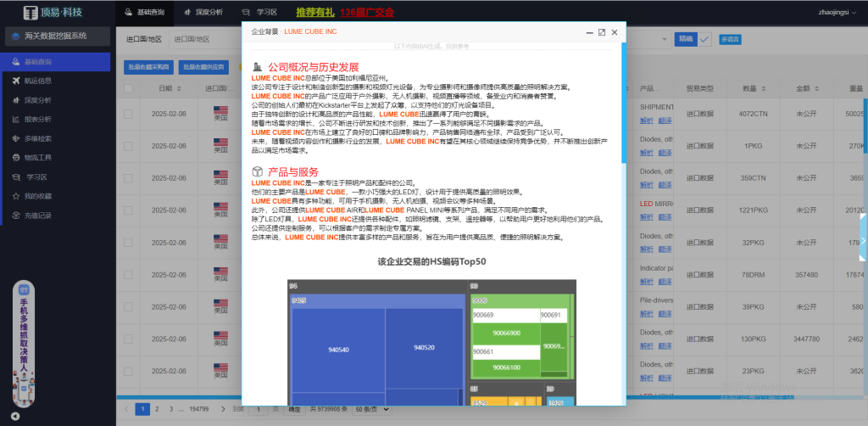Expand the zhaojingsi user dropdown

tap(837, 13)
